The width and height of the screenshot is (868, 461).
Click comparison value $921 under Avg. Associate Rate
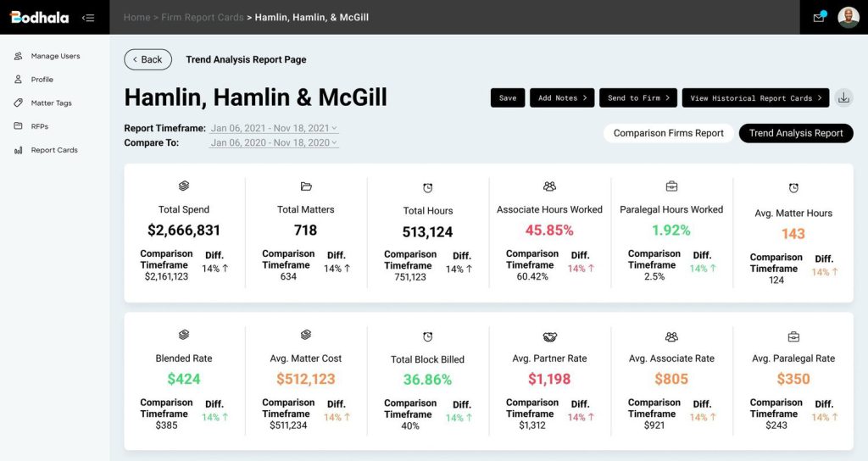pos(654,425)
